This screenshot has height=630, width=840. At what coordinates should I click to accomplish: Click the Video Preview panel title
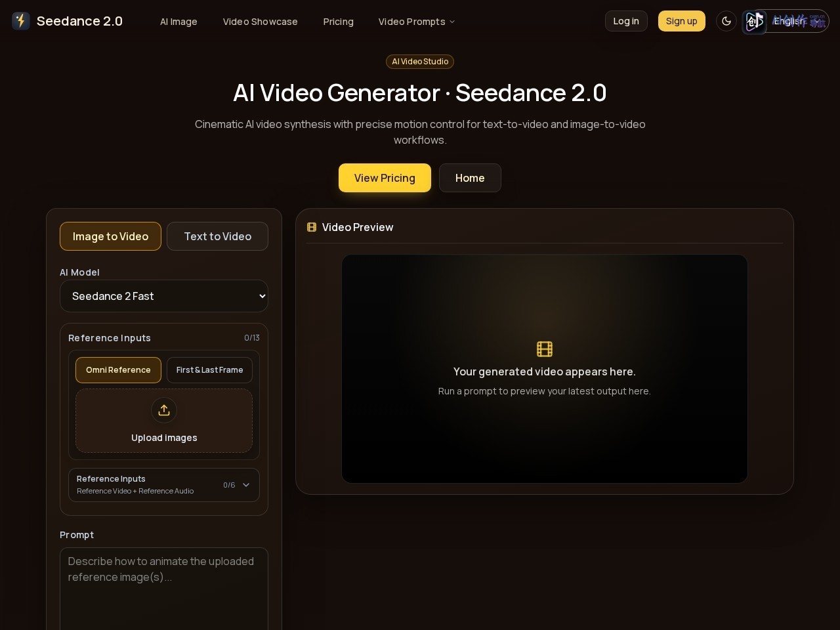pos(358,227)
